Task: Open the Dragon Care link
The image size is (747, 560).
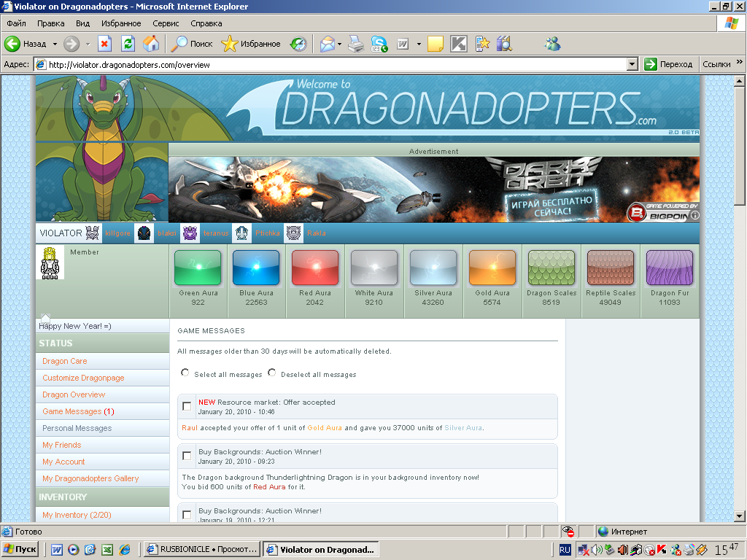Action: click(65, 361)
